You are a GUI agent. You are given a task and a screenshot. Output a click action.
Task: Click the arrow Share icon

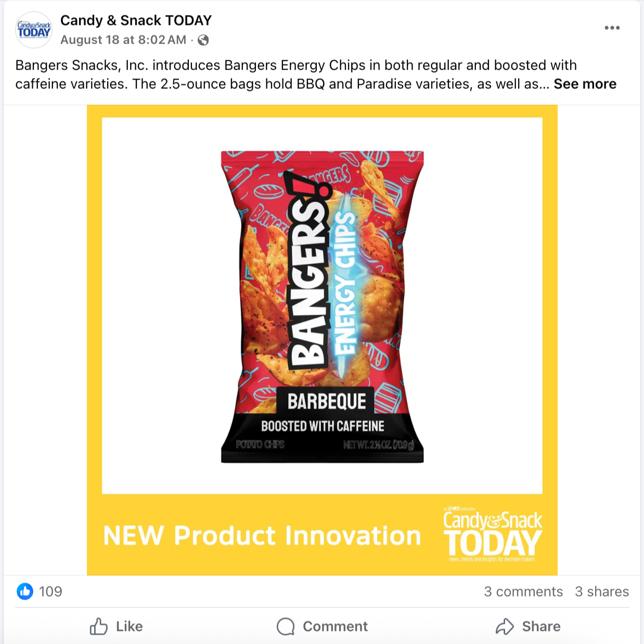505,626
